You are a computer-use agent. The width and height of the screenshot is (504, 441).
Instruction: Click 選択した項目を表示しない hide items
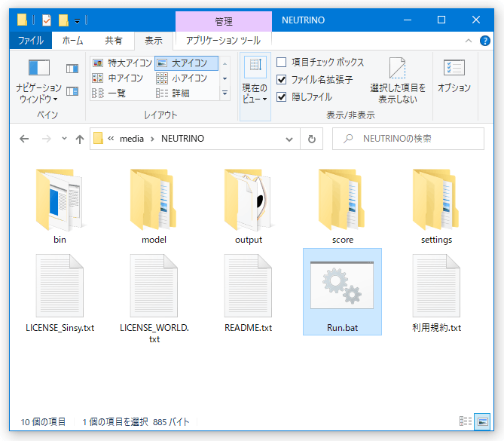point(398,81)
